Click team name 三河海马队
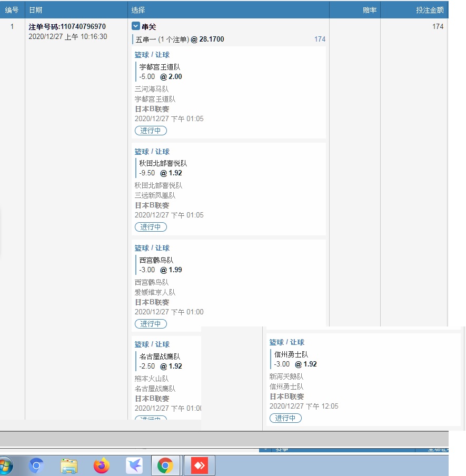This screenshot has width=466, height=476. [152, 89]
